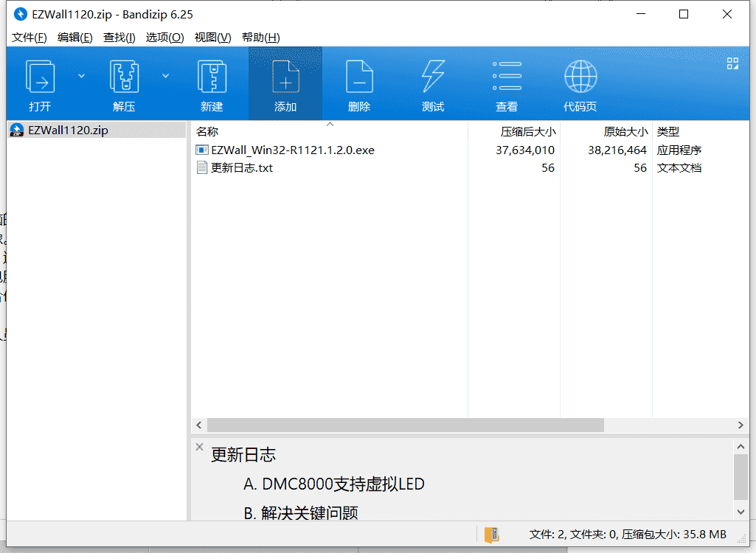Open the 视图(V) menu

(x=212, y=37)
